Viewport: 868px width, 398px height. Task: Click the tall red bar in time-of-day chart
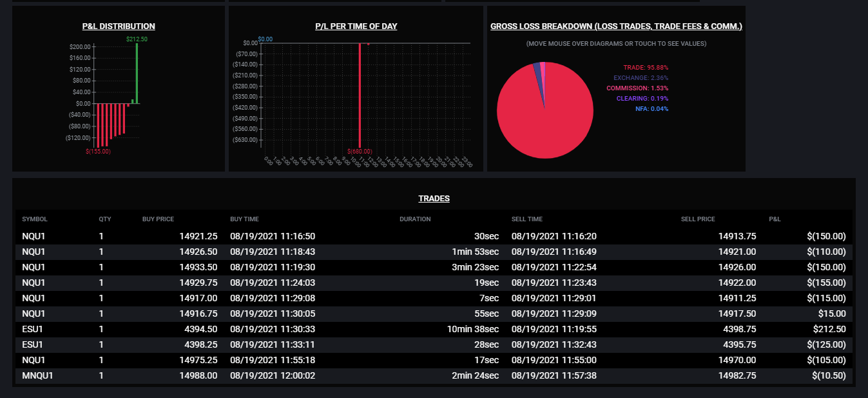[360, 95]
